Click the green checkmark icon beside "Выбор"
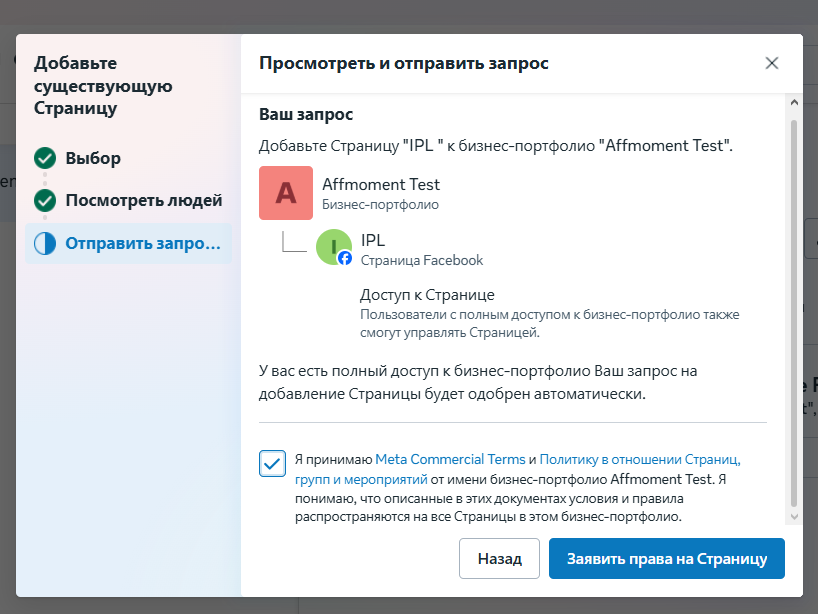Image resolution: width=818 pixels, height=614 pixels. click(x=44, y=158)
